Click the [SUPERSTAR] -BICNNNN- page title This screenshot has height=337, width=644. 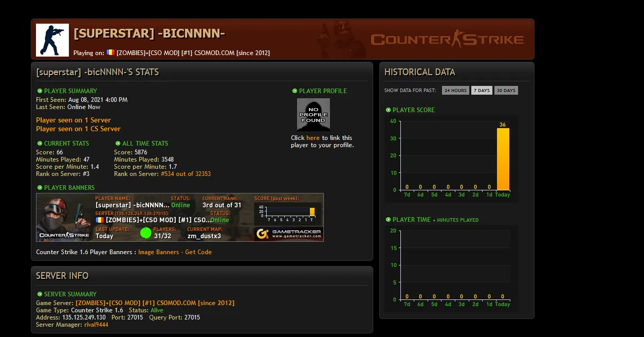(x=150, y=33)
